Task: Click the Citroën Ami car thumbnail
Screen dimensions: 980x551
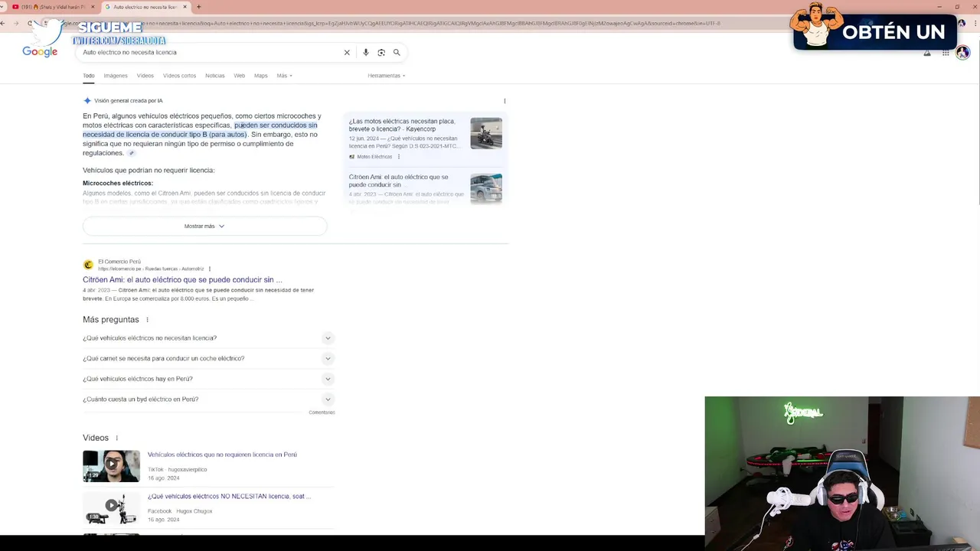Action: [486, 188]
